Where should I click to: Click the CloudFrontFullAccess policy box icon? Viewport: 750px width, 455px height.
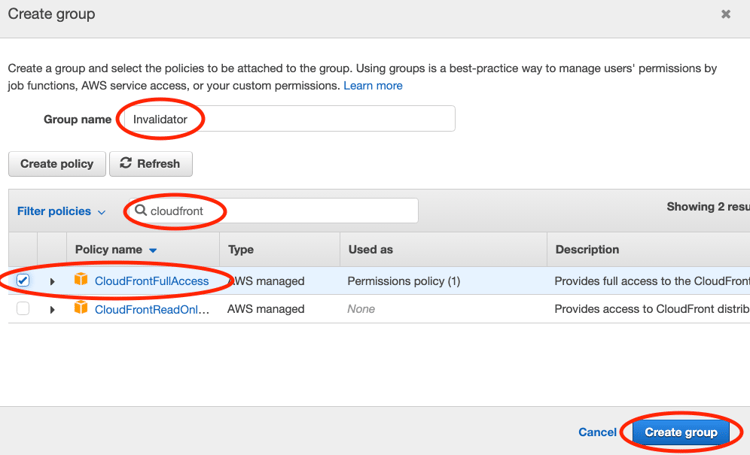pos(81,280)
